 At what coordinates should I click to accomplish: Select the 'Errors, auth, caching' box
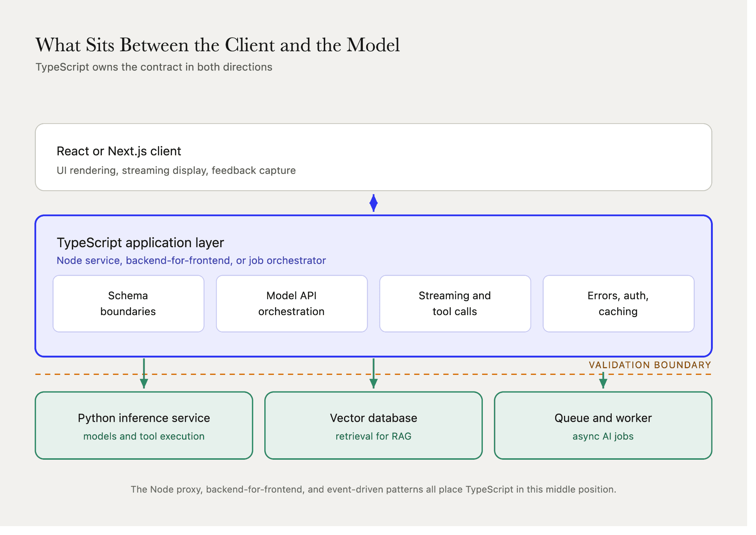[618, 304]
